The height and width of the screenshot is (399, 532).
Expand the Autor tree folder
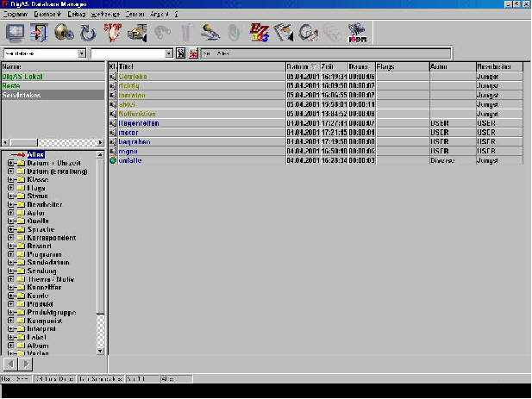tap(10, 212)
